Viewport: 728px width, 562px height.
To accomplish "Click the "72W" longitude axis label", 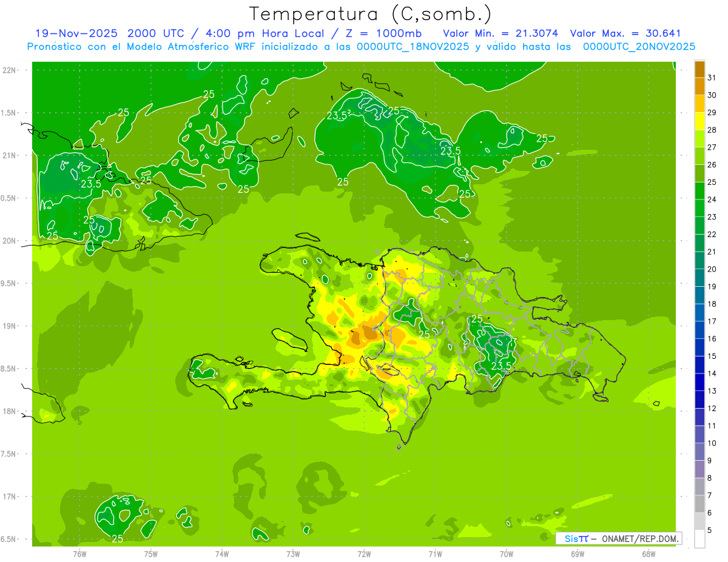I will tap(364, 554).
